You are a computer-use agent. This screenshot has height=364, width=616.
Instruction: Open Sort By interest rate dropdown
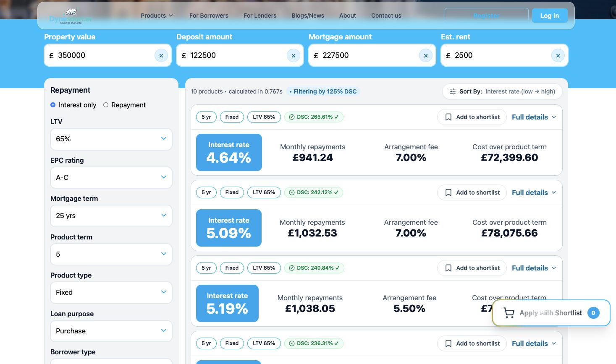(x=502, y=91)
